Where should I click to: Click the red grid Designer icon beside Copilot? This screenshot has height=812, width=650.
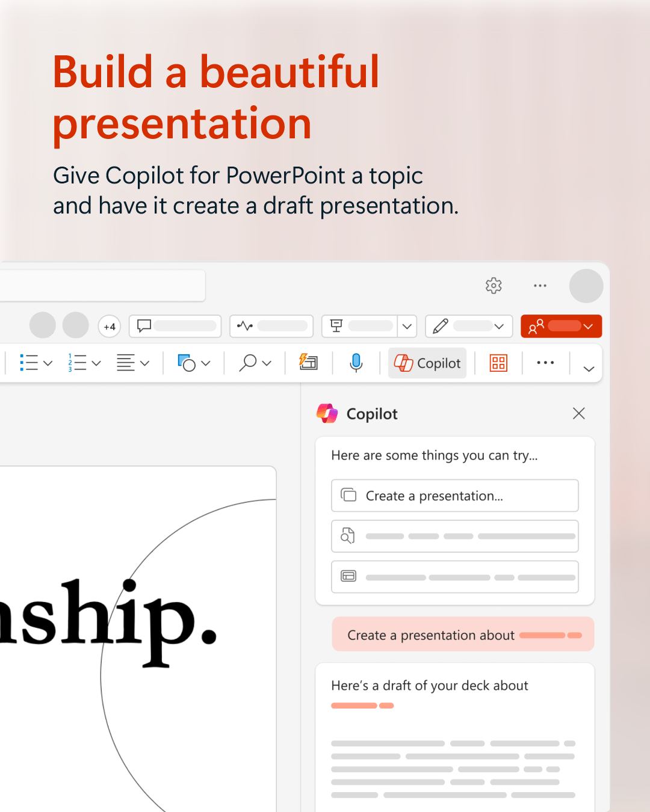coord(496,363)
